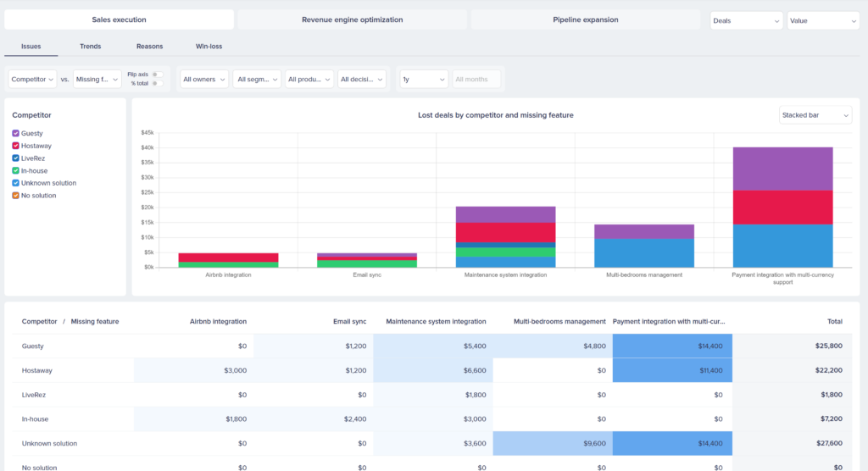Screen dimensions: 868x471
Task: Uncheck the No solution checkbox
Action: click(x=16, y=196)
